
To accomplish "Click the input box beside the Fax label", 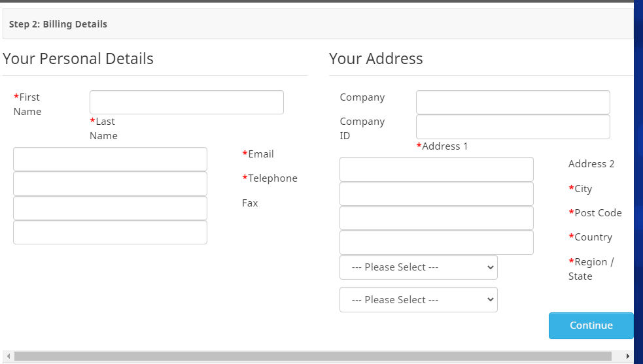I will [x=110, y=208].
